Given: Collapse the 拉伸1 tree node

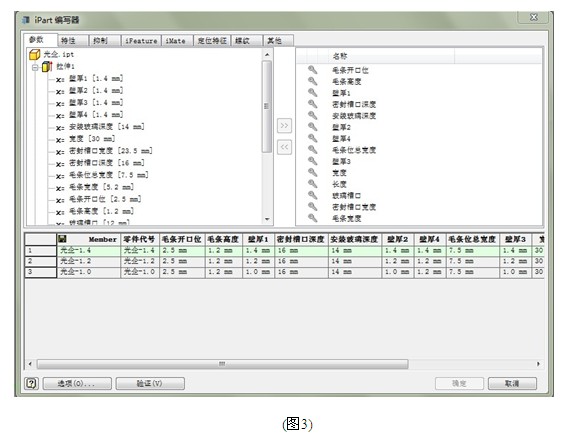Looking at the screenshot, I should (35, 67).
